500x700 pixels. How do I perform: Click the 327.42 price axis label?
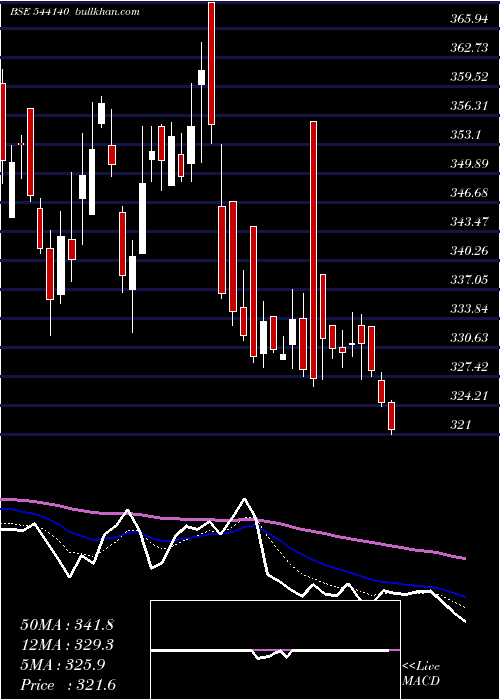(x=469, y=367)
